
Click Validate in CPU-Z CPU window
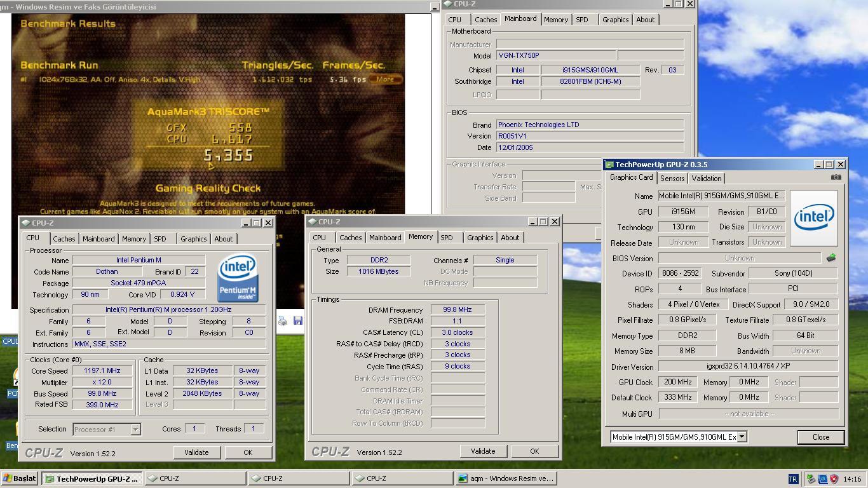point(196,452)
